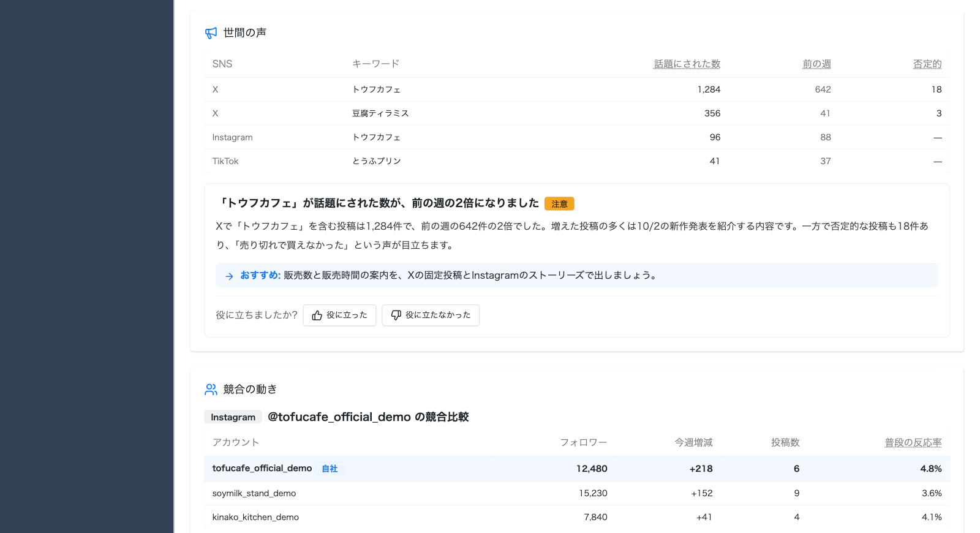Click the Instagram tag in competitor heading
The width and height of the screenshot is (980, 533).
(x=233, y=417)
